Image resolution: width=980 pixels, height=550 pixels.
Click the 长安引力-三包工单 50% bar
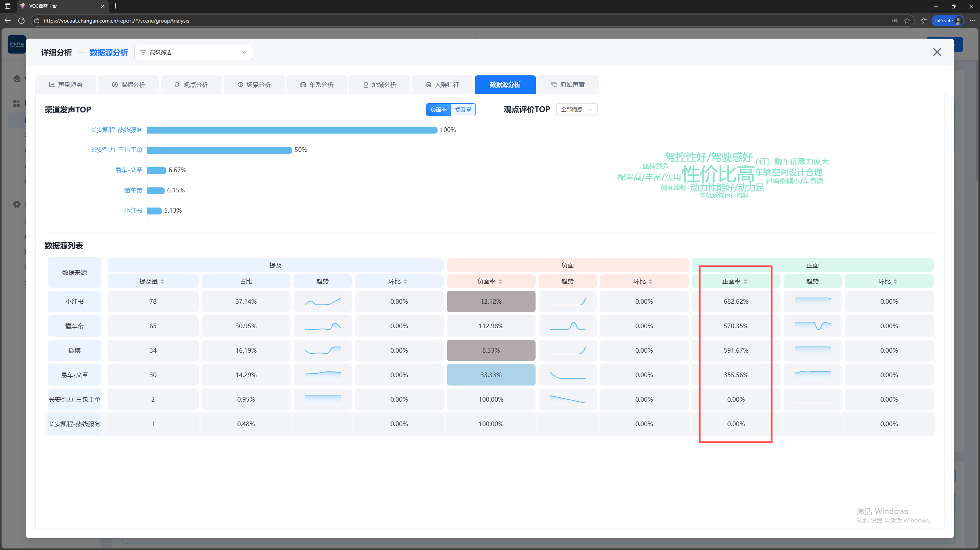click(x=219, y=150)
